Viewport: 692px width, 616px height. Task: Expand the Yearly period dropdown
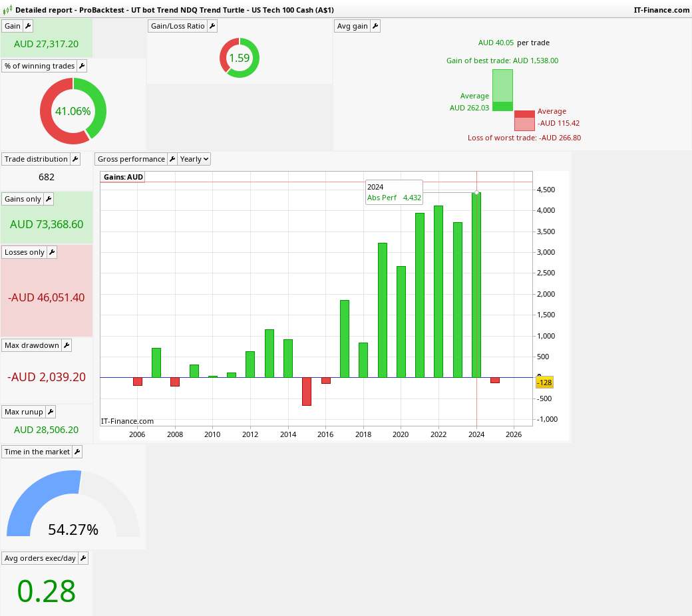pos(194,159)
